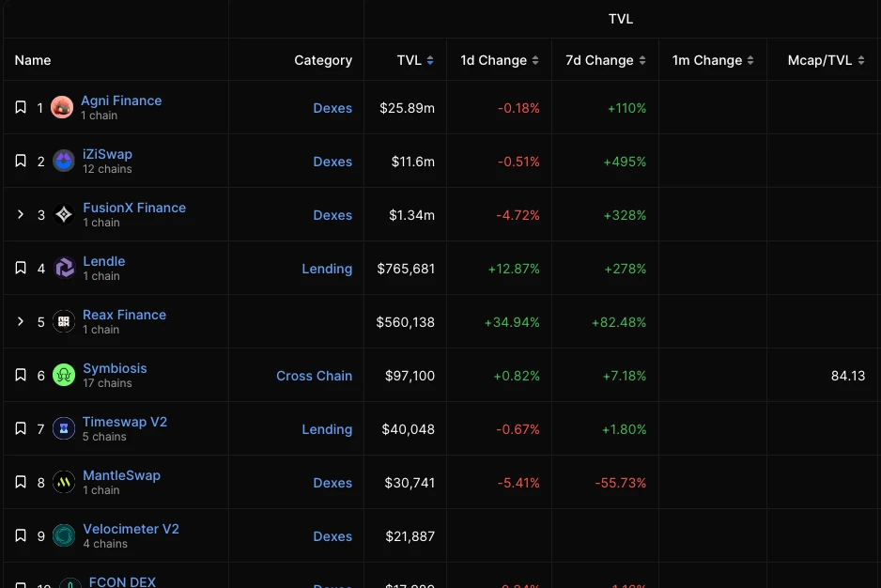Click the Name column header
The image size is (881, 588).
coord(33,60)
